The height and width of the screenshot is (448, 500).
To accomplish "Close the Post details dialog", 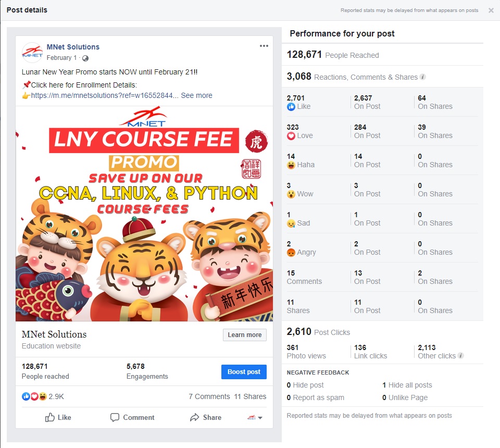I will tap(491, 10).
